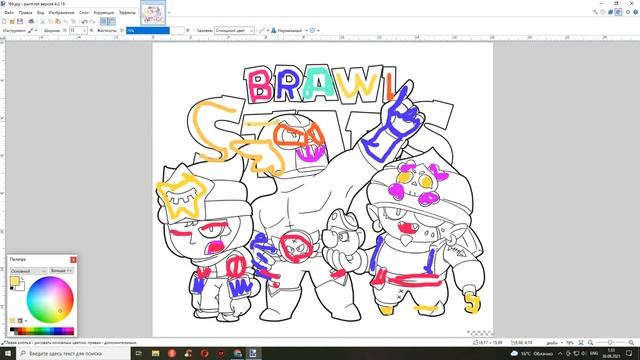Image resolution: width=640 pixels, height=360 pixels.
Task: Click the Больше button in palette panel
Action: 61,271
